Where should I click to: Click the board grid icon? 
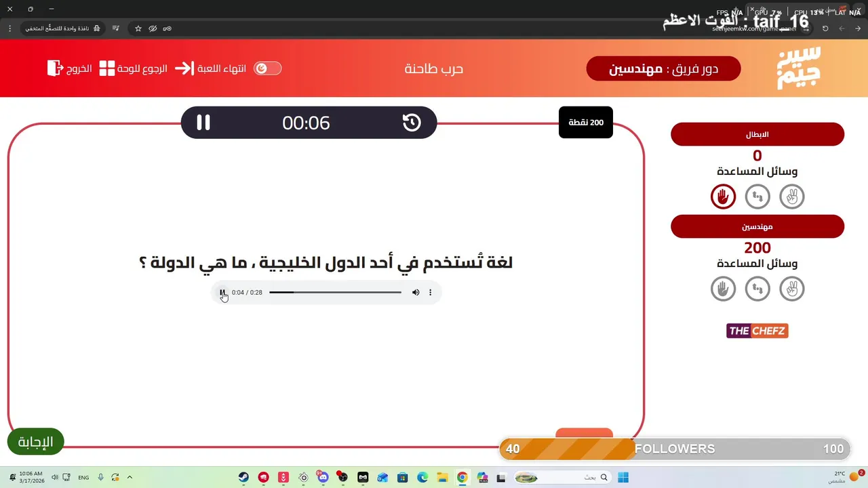[x=107, y=68]
